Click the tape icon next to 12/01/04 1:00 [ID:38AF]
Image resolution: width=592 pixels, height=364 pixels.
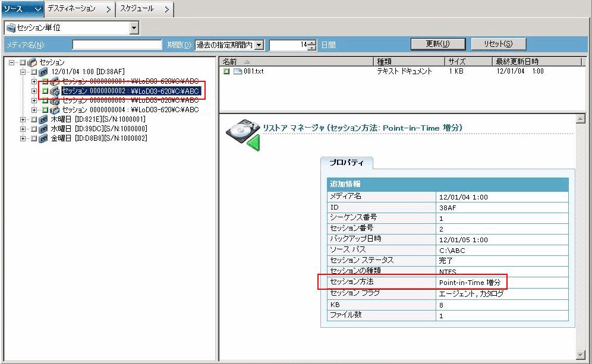[43, 71]
